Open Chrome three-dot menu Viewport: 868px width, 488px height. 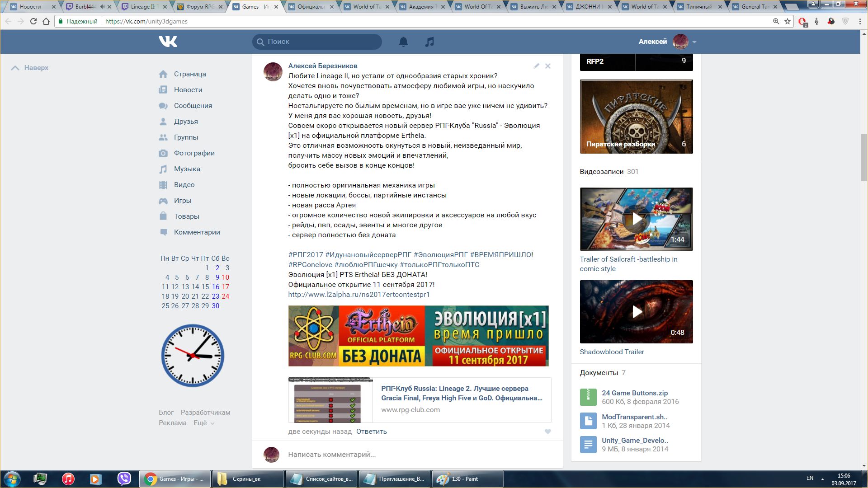point(859,21)
